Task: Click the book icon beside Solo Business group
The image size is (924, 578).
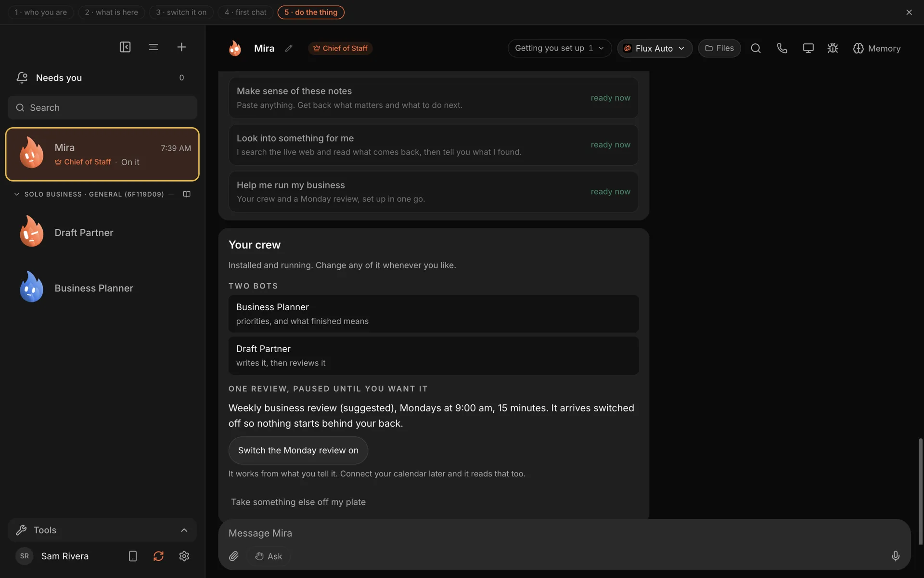Action: tap(187, 194)
